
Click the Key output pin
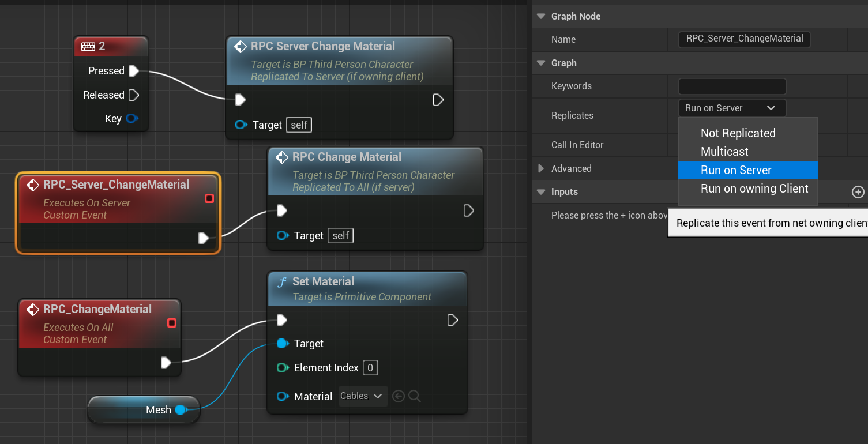click(132, 119)
